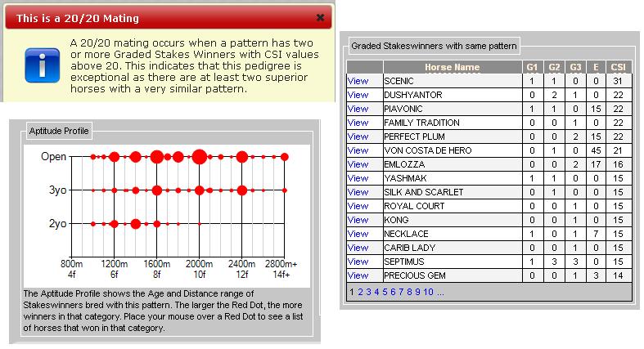
Task: Click the blue information icon
Action: (43, 65)
